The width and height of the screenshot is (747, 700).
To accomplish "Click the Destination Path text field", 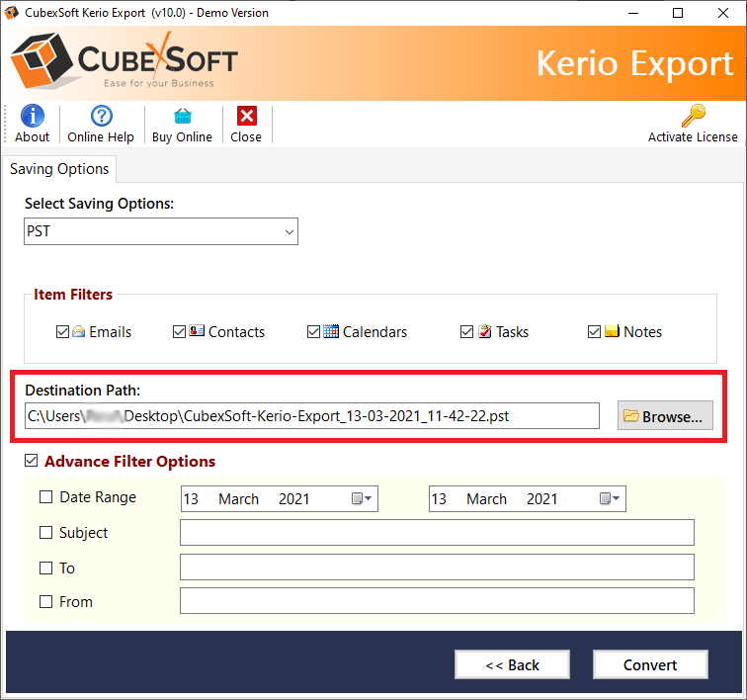I will pos(312,416).
